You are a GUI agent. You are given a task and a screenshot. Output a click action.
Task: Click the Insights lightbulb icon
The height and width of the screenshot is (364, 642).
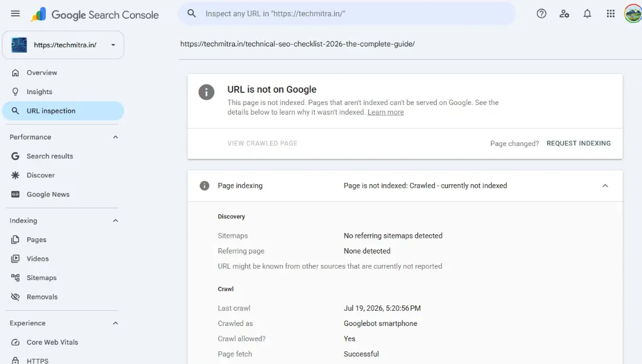coord(15,92)
